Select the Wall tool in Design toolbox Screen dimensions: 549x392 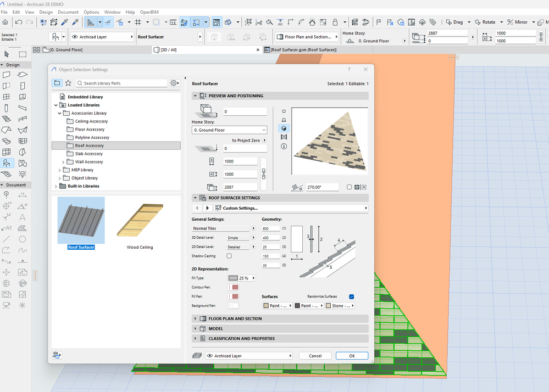click(x=6, y=75)
